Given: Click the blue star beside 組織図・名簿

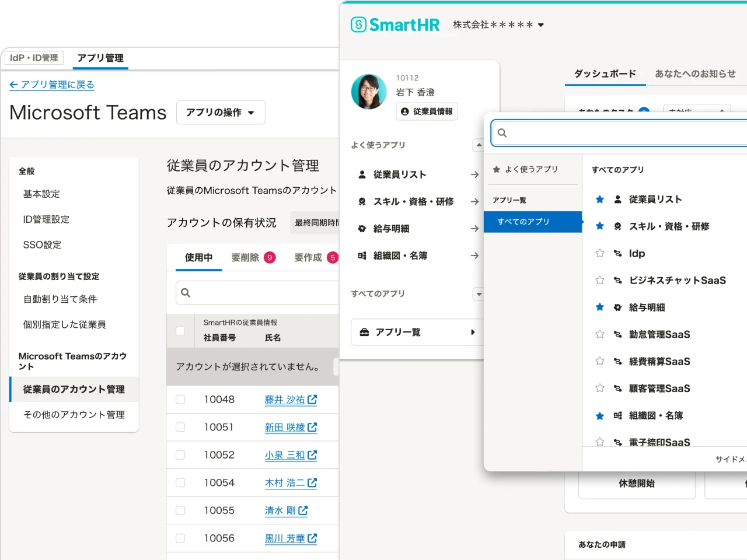Looking at the screenshot, I should tap(599, 416).
